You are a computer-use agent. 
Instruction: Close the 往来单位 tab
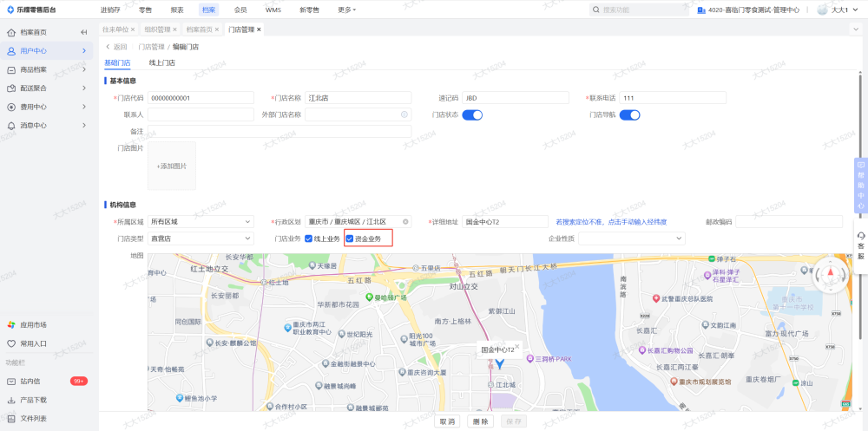132,29
